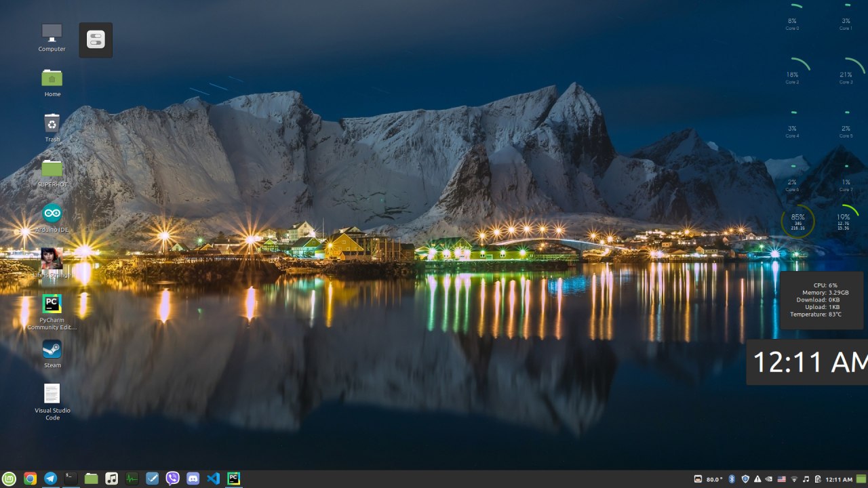
Task: Click the warning triangle tray icon
Action: coord(757,479)
